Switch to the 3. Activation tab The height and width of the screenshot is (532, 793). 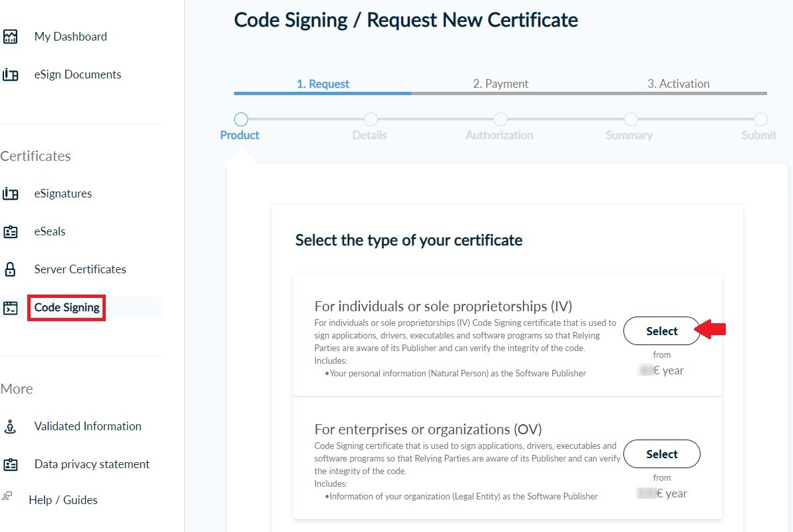tap(678, 84)
